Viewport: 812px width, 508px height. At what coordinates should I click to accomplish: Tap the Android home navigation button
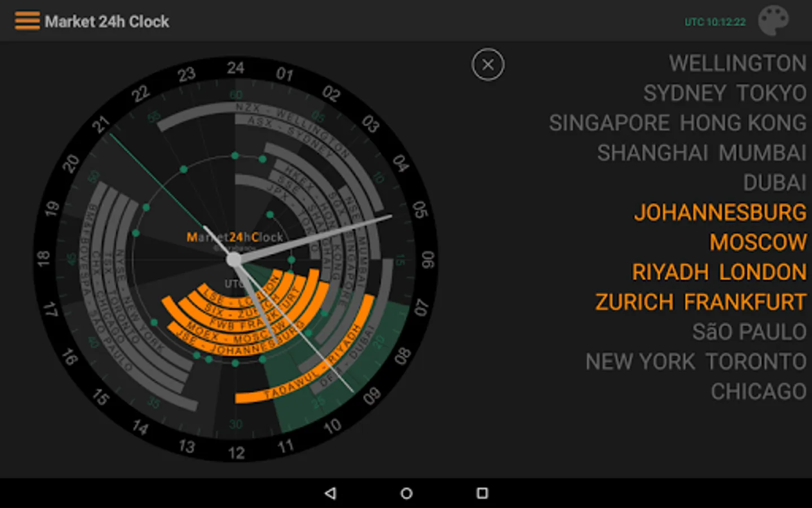[406, 493]
